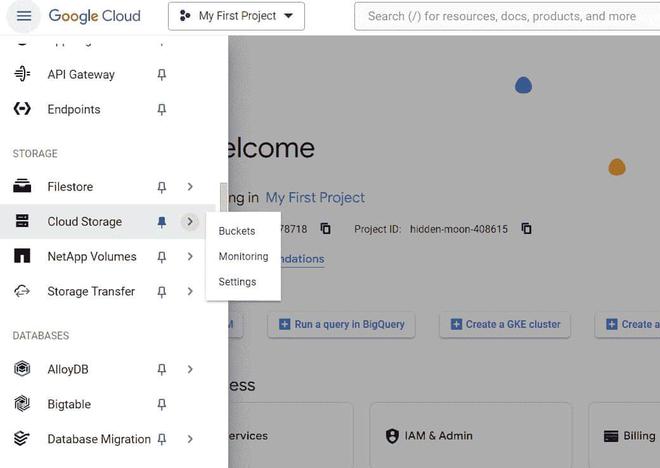The width and height of the screenshot is (660, 468).
Task: Click the API Gateway icon
Action: click(x=22, y=74)
